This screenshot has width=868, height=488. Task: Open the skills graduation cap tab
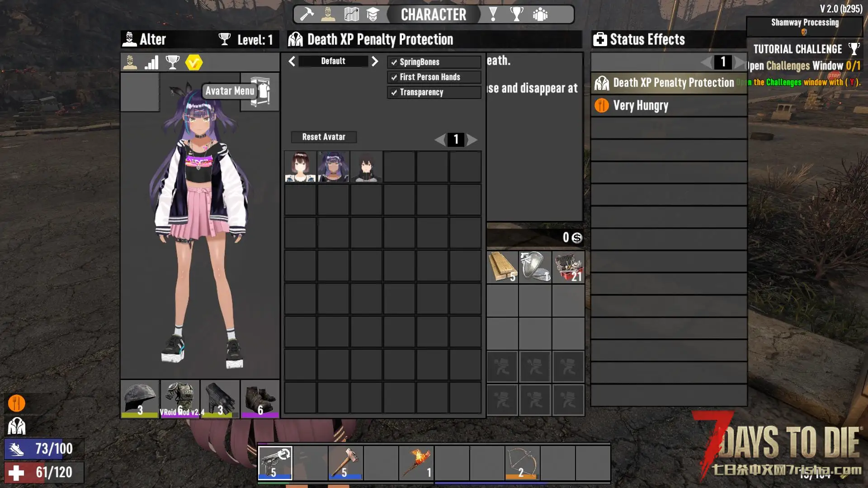(x=373, y=14)
